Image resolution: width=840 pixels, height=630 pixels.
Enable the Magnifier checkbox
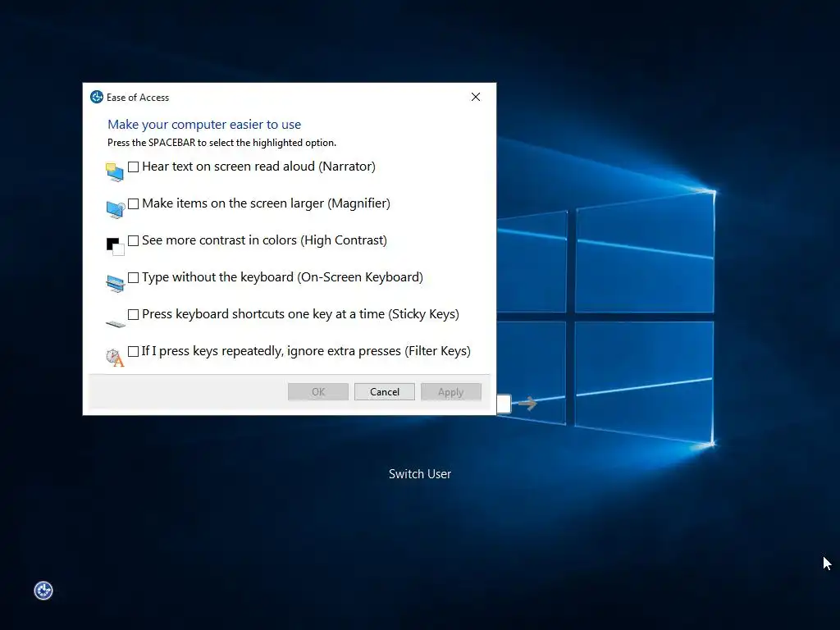(x=134, y=204)
